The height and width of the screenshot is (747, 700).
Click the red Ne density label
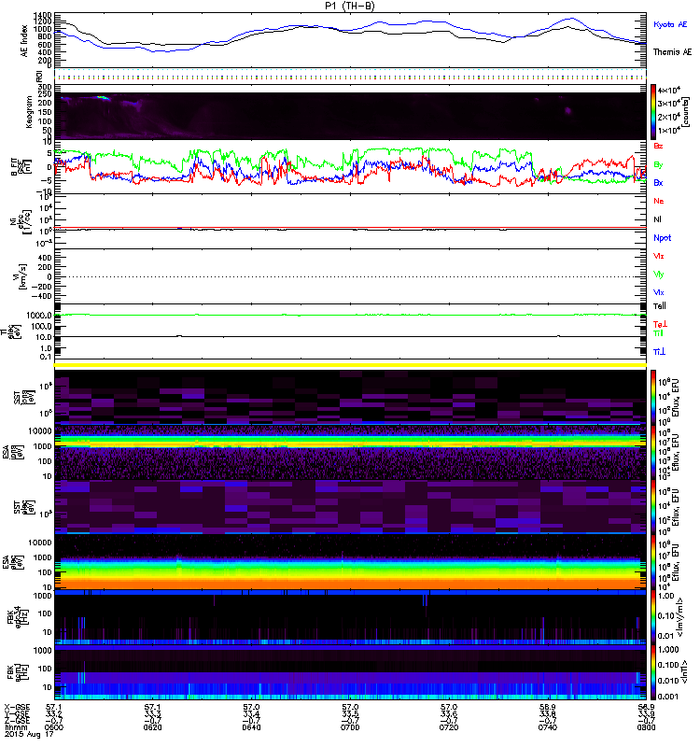659,201
